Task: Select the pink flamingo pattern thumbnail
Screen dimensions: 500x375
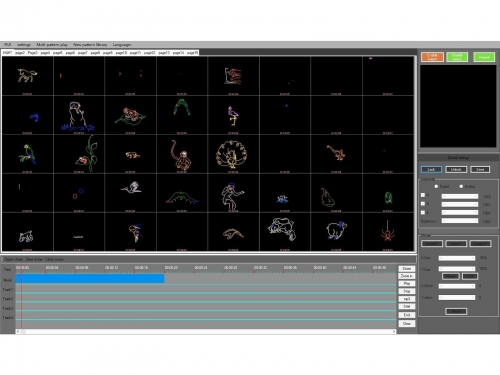Action: tap(233, 115)
